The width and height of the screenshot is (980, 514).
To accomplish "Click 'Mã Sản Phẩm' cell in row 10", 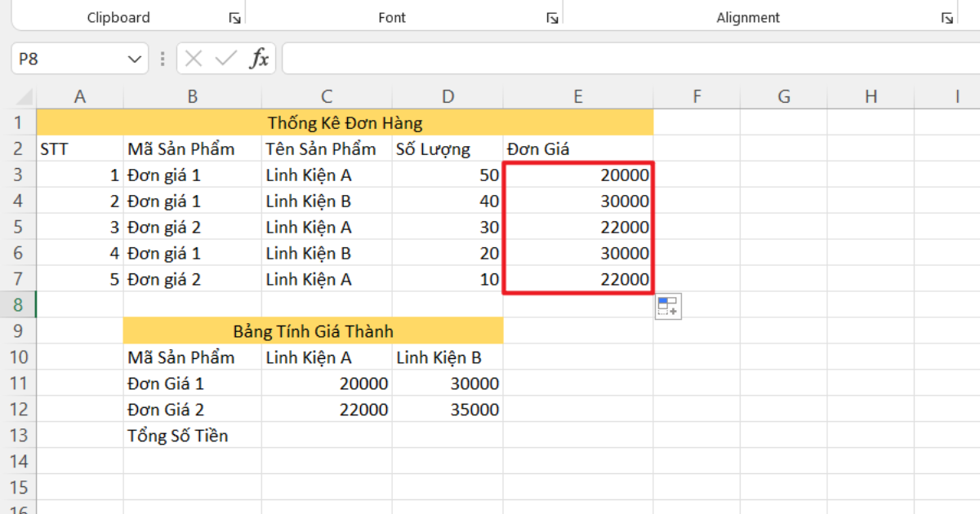I will tap(193, 357).
